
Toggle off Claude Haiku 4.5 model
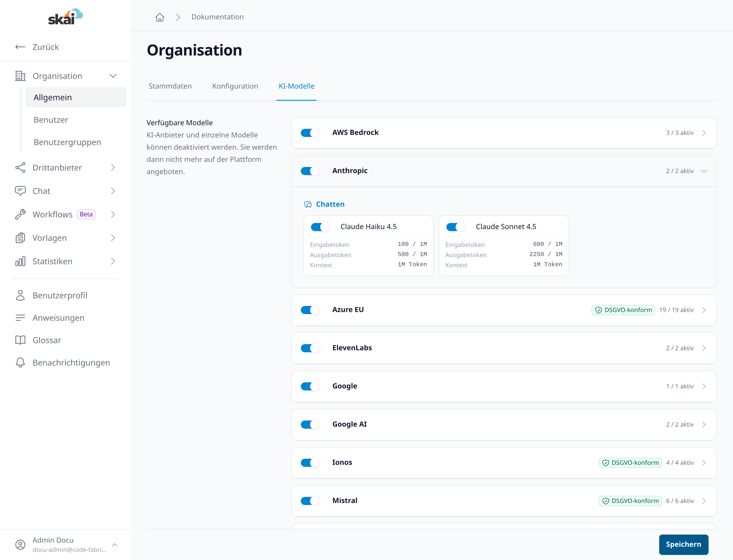320,227
